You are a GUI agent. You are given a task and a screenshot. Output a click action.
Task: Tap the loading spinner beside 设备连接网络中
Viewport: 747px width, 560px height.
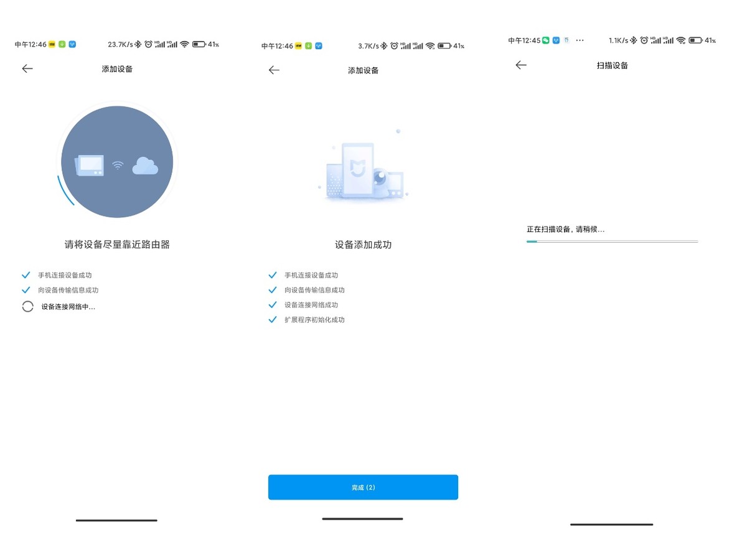(x=27, y=306)
